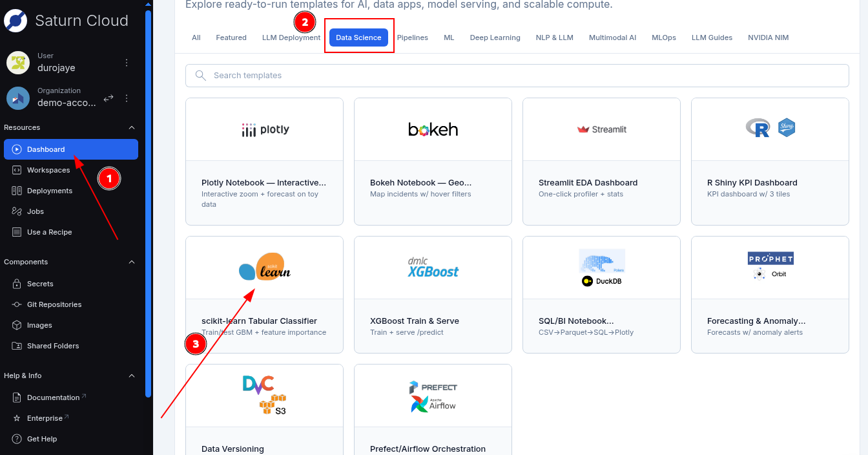Switch organization using the swap arrows icon
The image size is (868, 455).
point(108,98)
